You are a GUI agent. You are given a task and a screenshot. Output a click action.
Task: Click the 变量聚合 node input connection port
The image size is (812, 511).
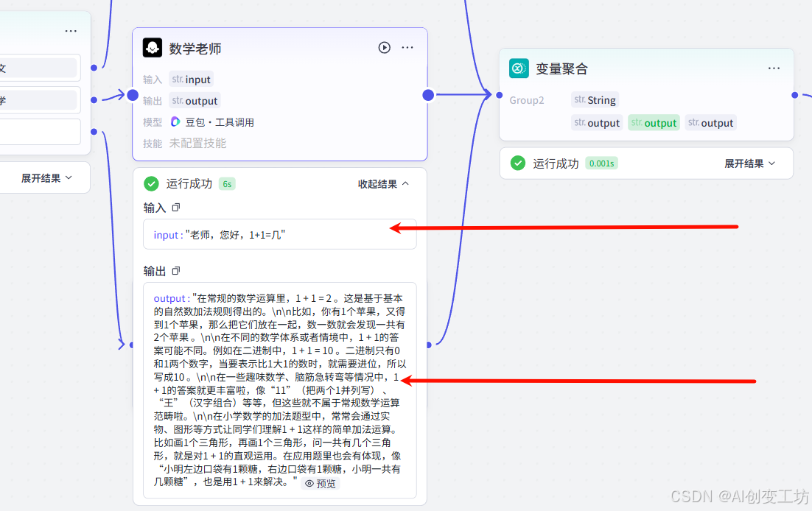[x=500, y=95]
